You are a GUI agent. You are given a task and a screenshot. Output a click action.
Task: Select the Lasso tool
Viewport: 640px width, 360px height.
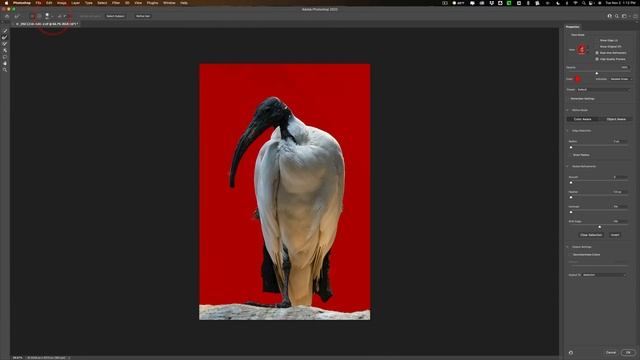point(5,57)
